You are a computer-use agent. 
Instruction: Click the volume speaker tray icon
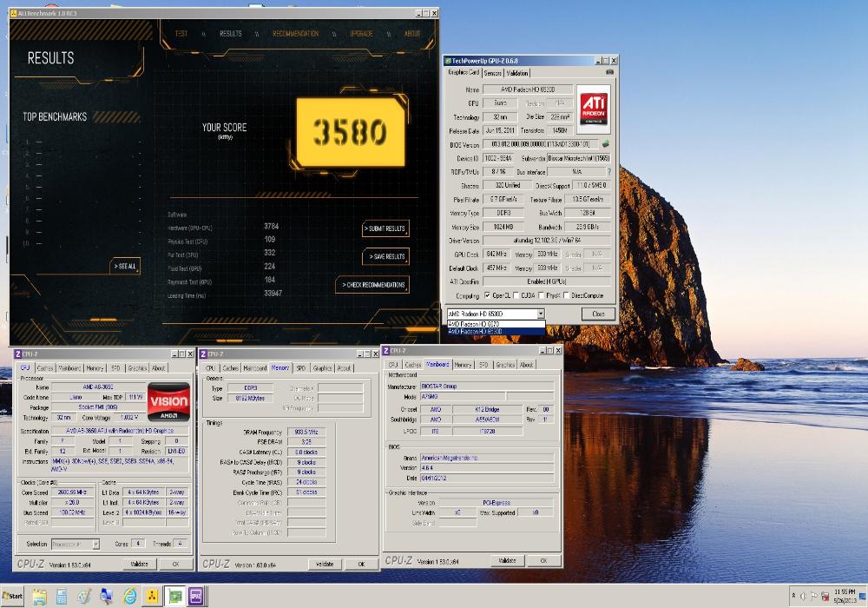pos(803,597)
